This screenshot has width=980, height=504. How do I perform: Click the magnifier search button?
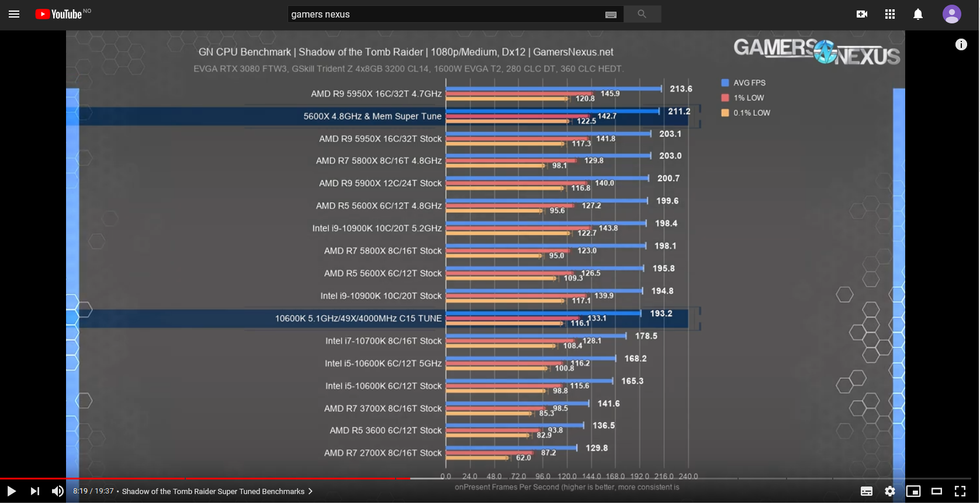[642, 14]
